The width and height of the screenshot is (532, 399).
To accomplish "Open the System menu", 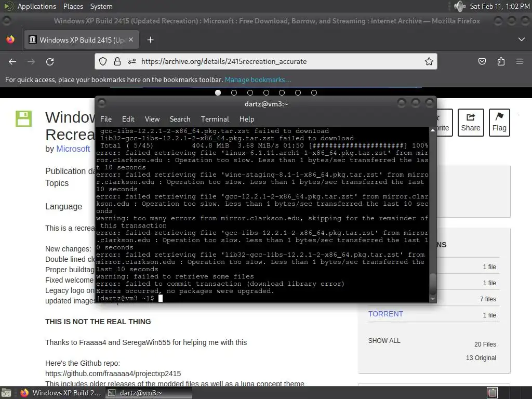I will pos(101,6).
